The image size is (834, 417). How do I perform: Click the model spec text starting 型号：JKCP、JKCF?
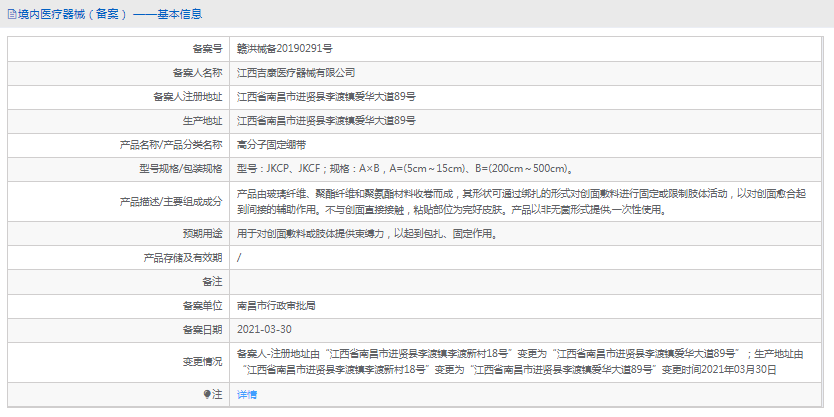pyautogui.click(x=405, y=169)
